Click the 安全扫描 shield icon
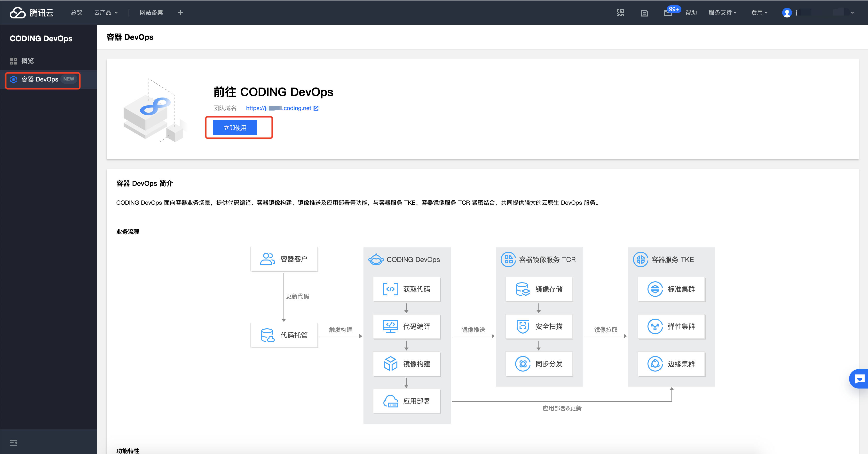This screenshot has height=454, width=868. pos(523,326)
